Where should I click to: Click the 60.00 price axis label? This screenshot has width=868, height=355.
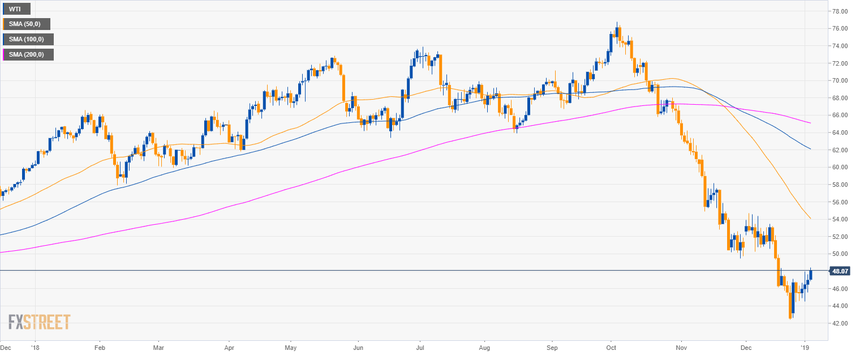pyautogui.click(x=839, y=168)
